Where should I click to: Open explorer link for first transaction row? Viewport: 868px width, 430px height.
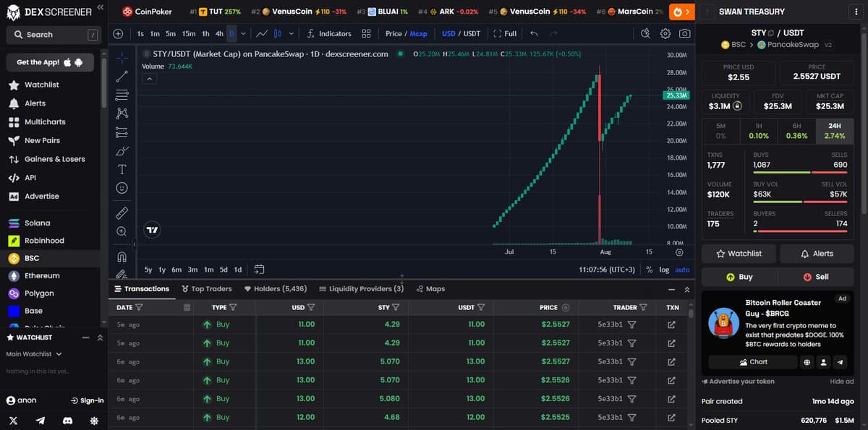tap(671, 324)
